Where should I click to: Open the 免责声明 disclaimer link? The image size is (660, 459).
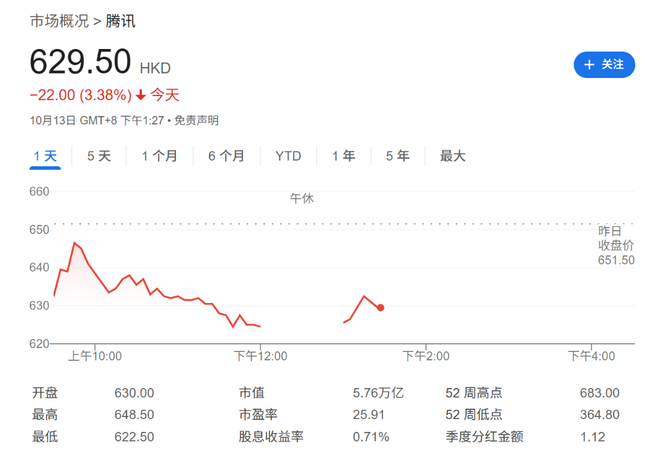pos(196,120)
